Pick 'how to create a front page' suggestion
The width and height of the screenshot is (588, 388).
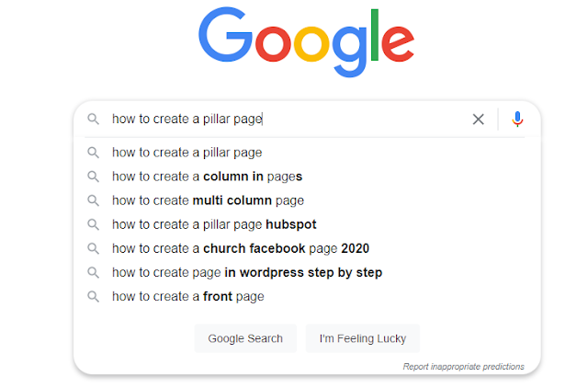187,296
